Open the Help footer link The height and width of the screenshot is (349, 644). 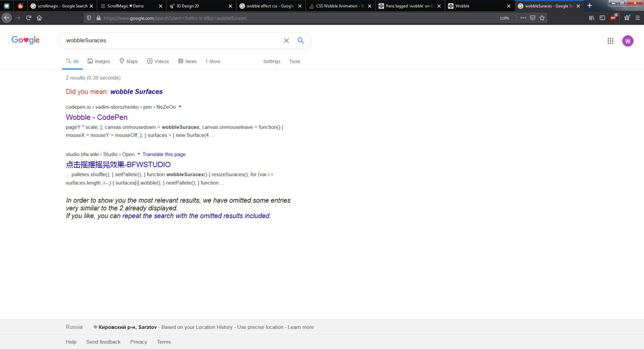click(x=71, y=342)
